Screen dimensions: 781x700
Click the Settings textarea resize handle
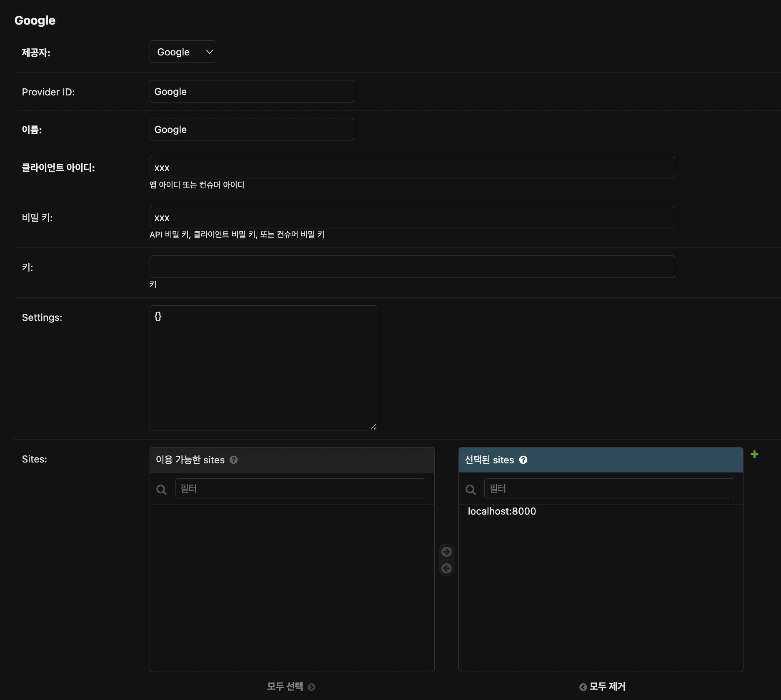(x=373, y=427)
